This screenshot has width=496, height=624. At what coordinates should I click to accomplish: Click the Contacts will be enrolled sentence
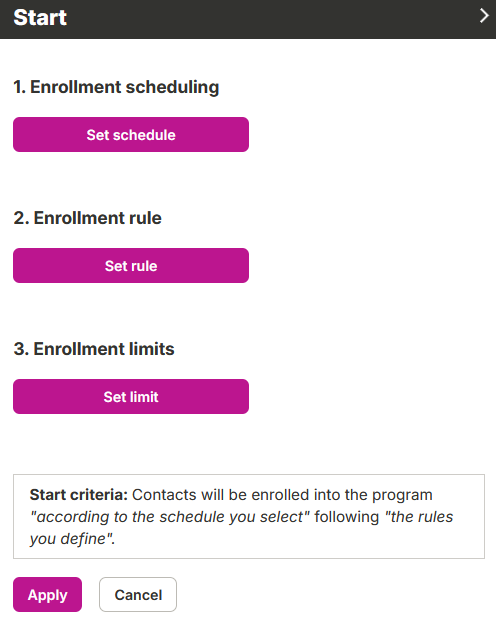282,495
